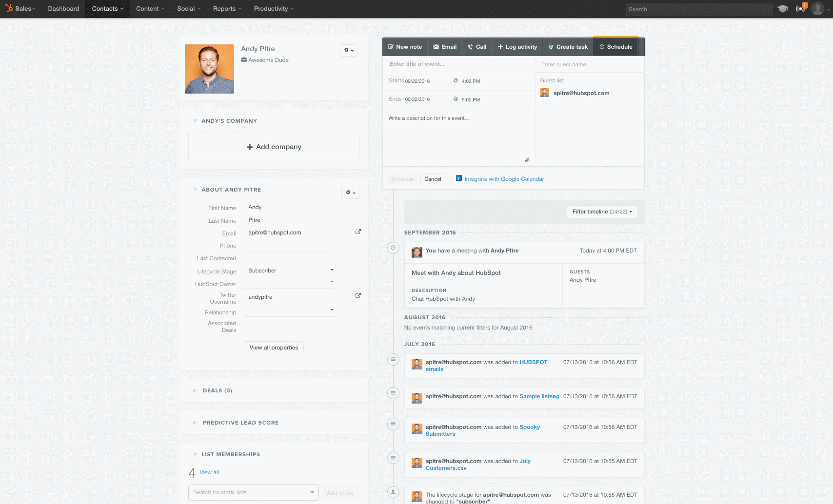
Task: Open email external link icon beside apitre@hubspot.com
Action: (x=358, y=232)
